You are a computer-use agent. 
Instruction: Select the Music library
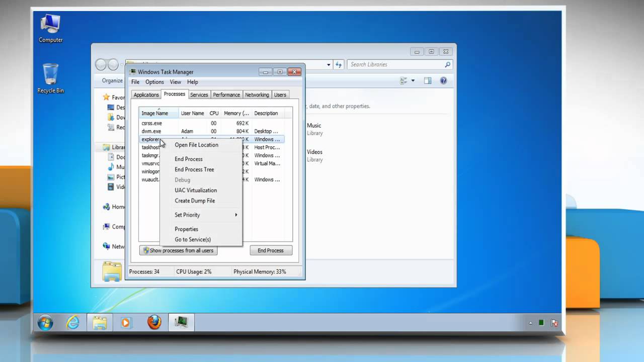pyautogui.click(x=314, y=129)
